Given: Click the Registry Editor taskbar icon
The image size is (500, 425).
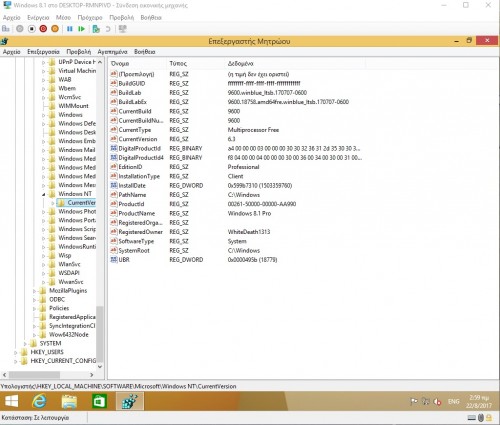Looking at the screenshot, I should [x=130, y=401].
